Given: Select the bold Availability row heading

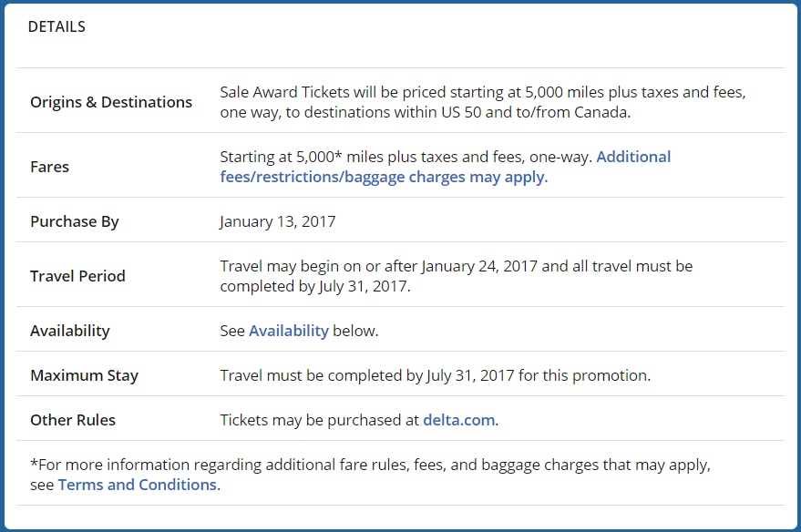Looking at the screenshot, I should coord(70,331).
